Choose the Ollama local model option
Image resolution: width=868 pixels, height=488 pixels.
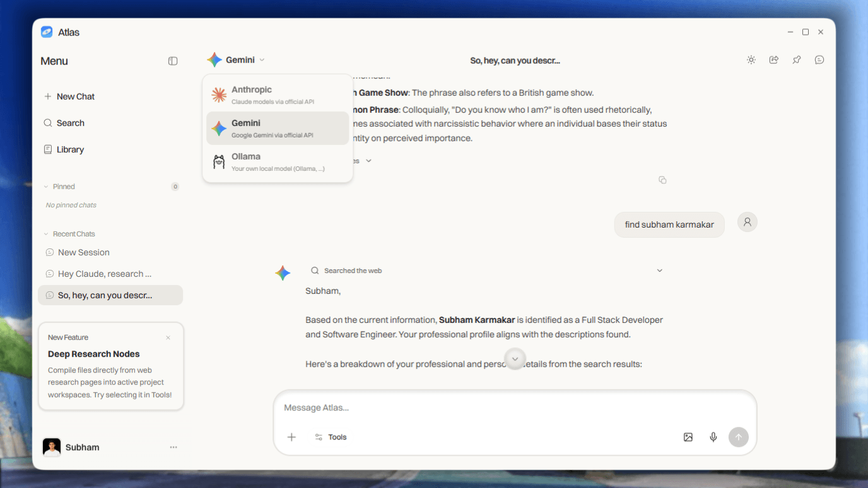tap(278, 162)
